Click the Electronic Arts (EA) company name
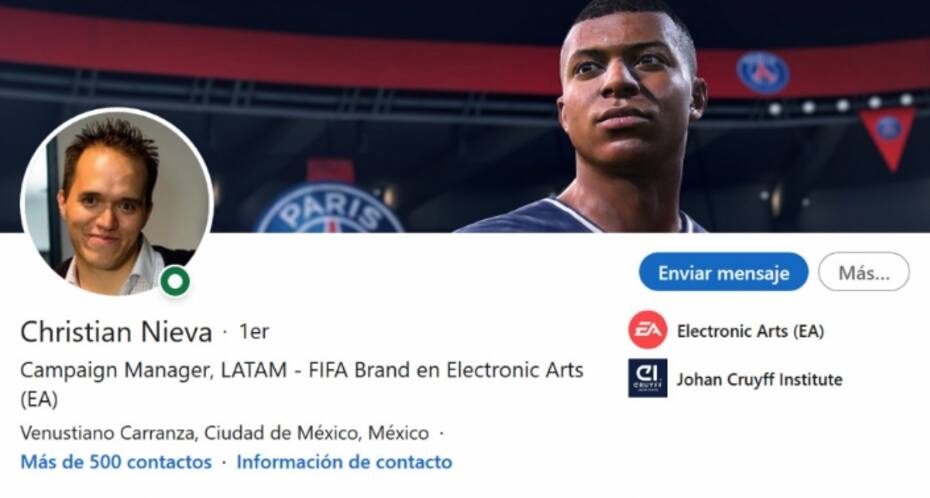 (x=750, y=331)
